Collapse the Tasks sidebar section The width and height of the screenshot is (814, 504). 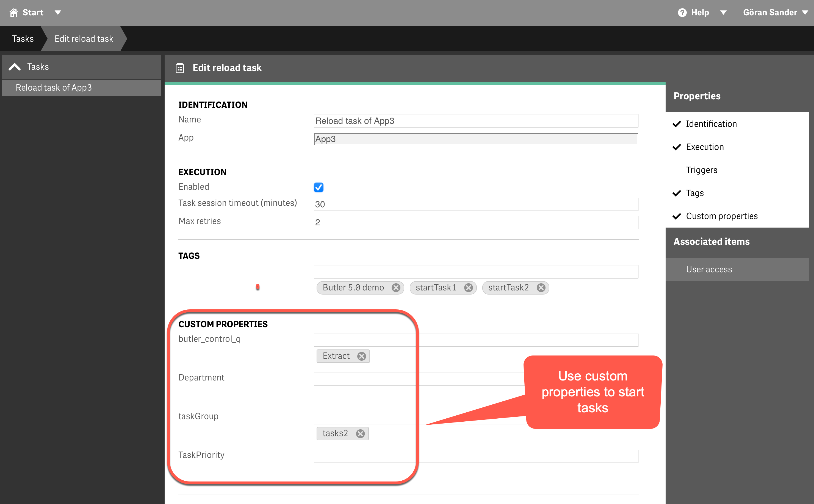click(x=15, y=67)
